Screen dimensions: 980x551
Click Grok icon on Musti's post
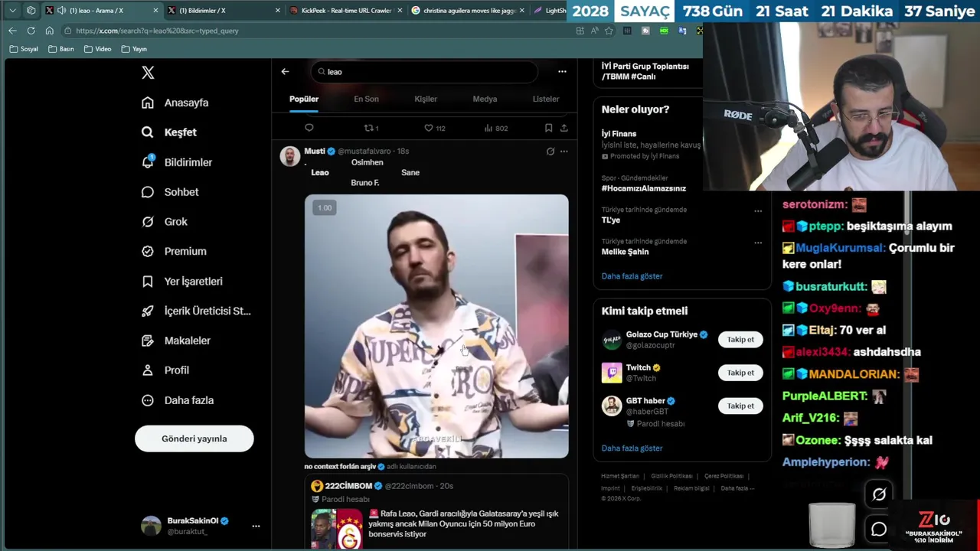point(550,152)
